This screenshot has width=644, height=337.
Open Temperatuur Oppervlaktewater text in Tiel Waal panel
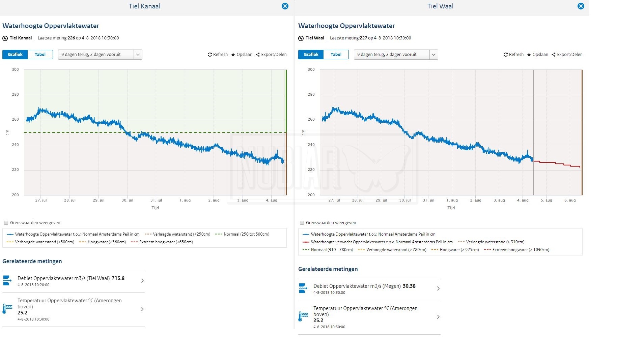(365, 311)
